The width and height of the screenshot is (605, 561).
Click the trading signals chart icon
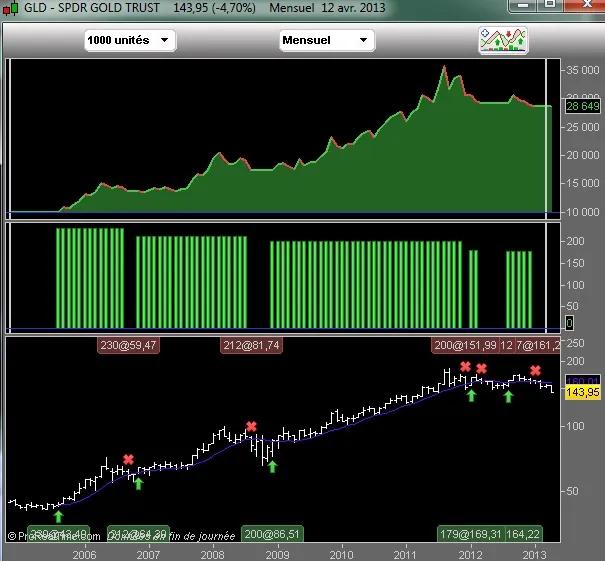tap(503, 40)
